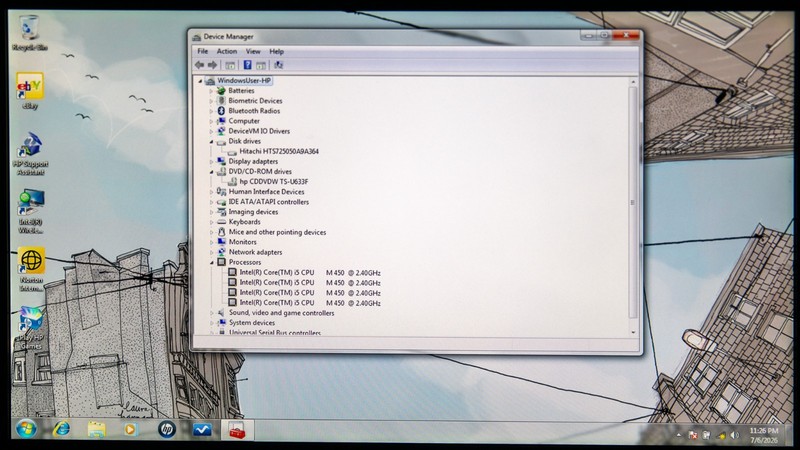Show hidden tray icons arrow
The image size is (800, 450).
(679, 435)
